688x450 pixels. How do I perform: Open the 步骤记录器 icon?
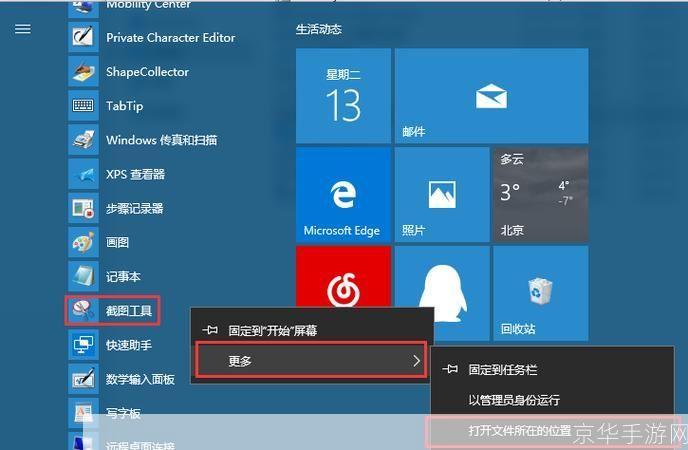83,208
